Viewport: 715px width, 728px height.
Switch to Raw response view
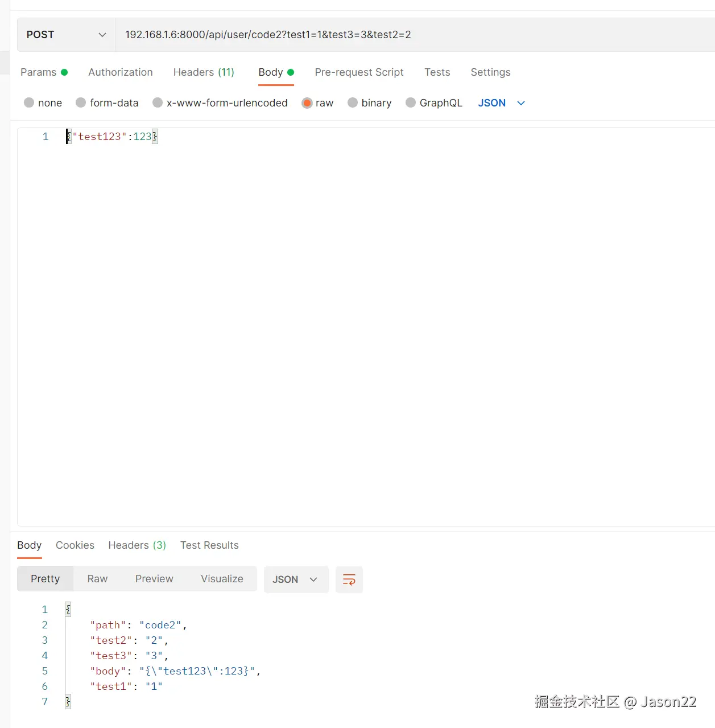pyautogui.click(x=97, y=579)
